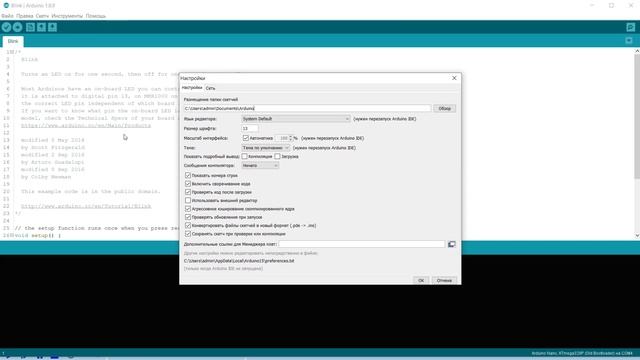
Task: Toggle Показать номера строк checkbox
Action: coord(188,175)
